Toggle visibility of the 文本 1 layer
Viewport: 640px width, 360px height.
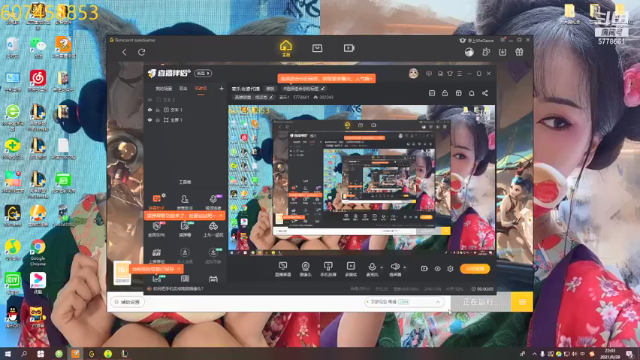point(150,110)
